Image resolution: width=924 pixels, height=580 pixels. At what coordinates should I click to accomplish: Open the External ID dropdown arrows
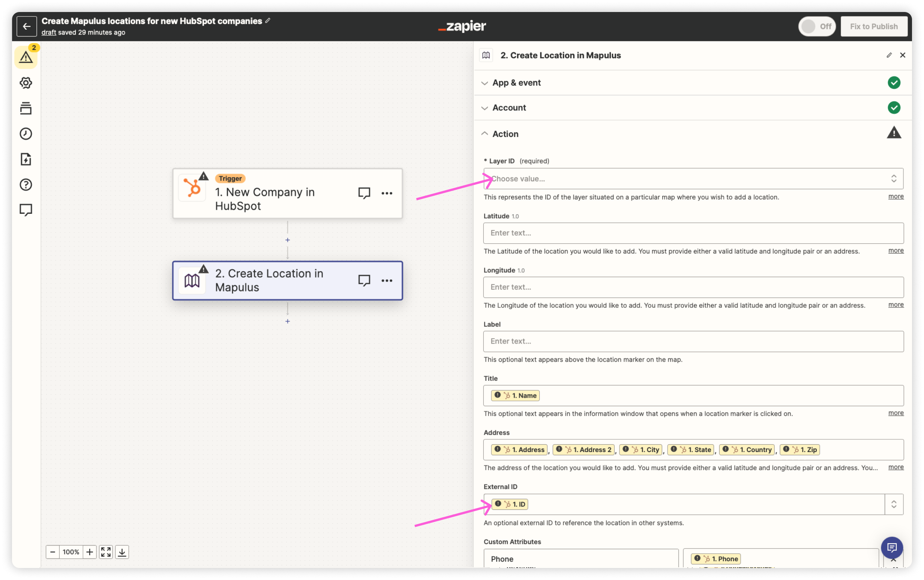click(894, 504)
